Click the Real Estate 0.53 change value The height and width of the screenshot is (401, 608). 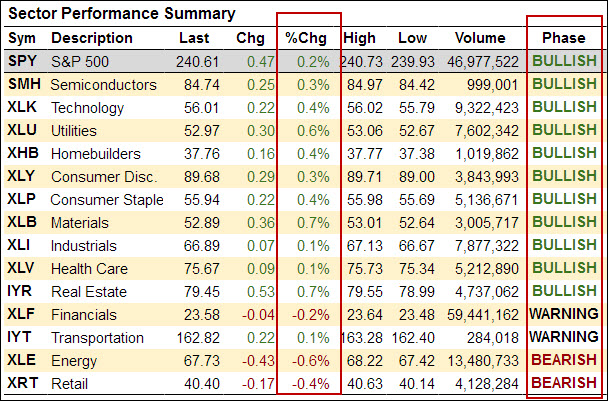coord(261,292)
